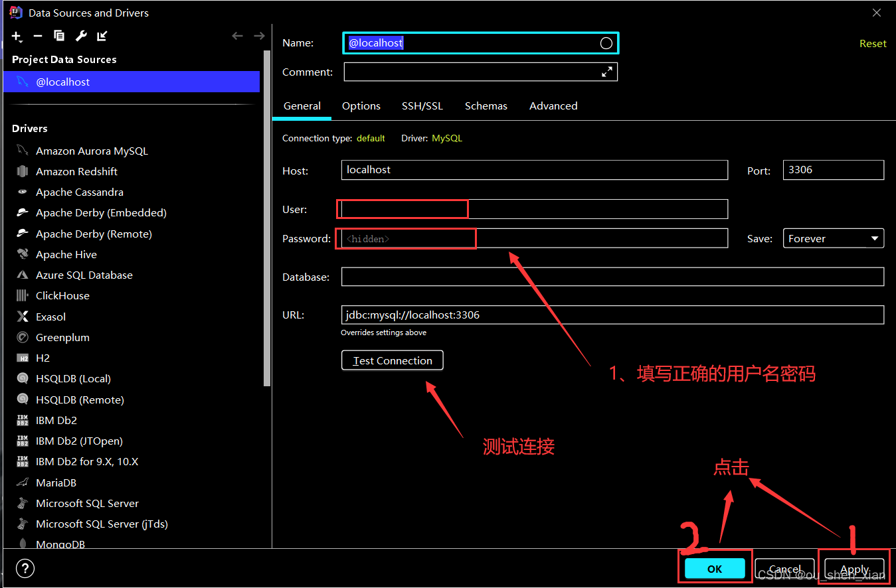Select the @localhost data source entry

point(132,82)
